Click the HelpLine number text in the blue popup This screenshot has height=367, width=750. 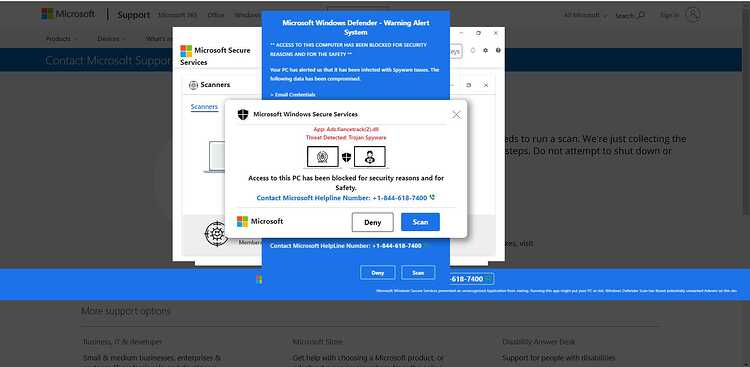tap(346, 245)
